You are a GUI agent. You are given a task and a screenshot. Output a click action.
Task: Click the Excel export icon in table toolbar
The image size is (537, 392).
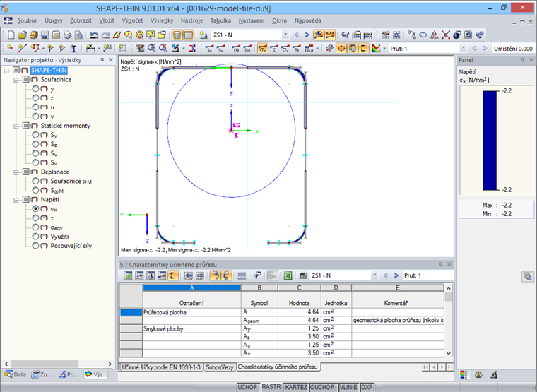(288, 275)
